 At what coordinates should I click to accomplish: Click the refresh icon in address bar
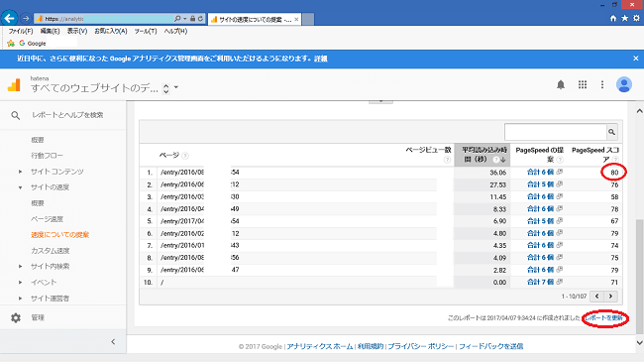200,19
